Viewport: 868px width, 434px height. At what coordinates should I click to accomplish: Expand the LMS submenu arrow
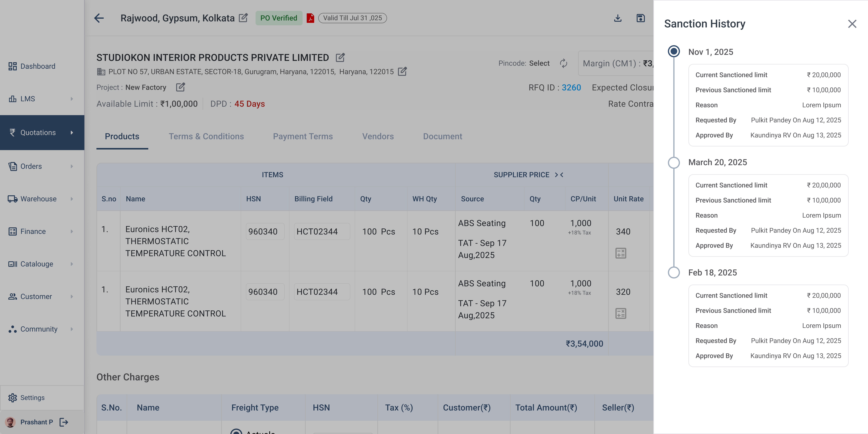(72, 99)
